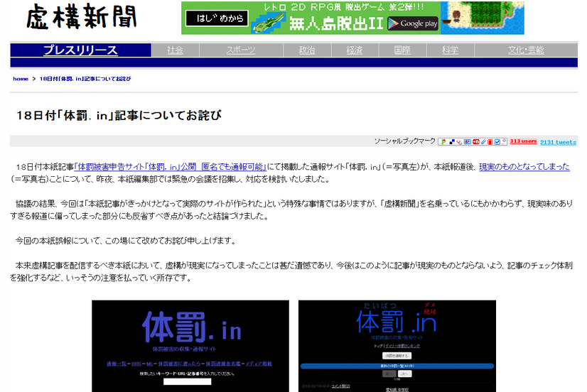587x392 pixels.
Task: Click the blue paperclip bookmark icon
Action: pyautogui.click(x=484, y=142)
